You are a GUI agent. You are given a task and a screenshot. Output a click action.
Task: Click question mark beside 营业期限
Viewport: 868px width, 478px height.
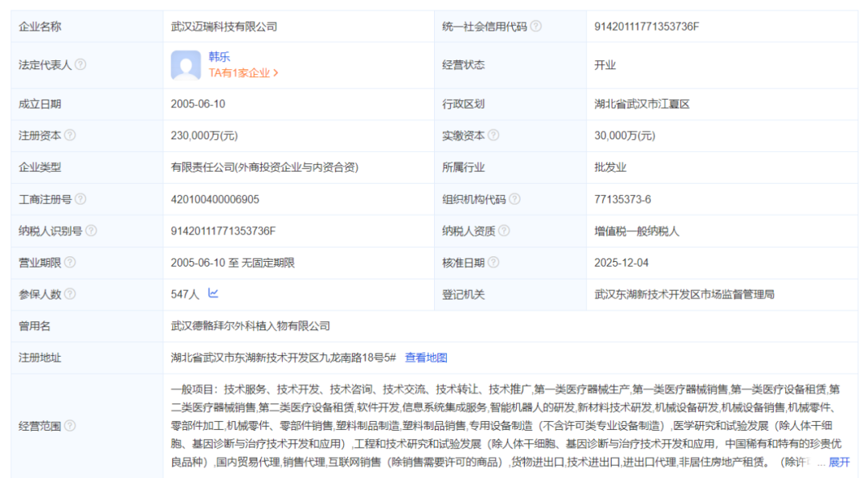(70, 262)
